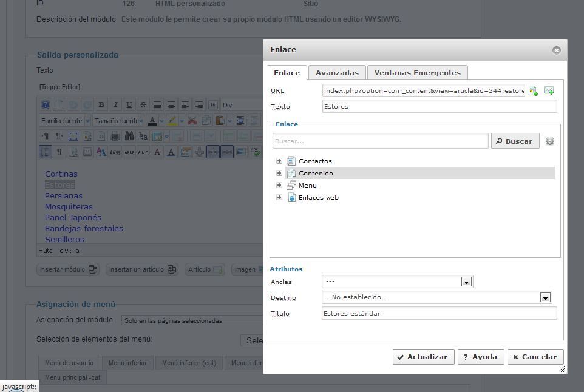Click the email link icon beside URL
This screenshot has height=392, width=584.
pyautogui.click(x=549, y=90)
